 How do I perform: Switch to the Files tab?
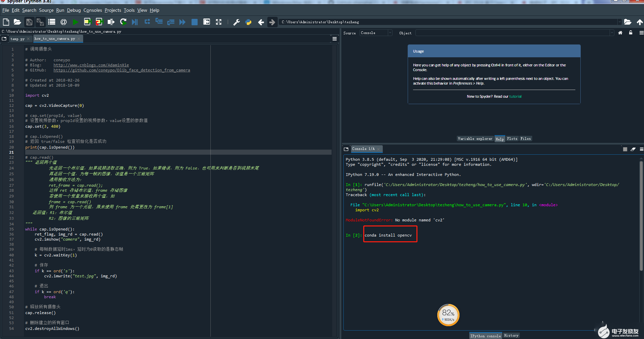[526, 139]
